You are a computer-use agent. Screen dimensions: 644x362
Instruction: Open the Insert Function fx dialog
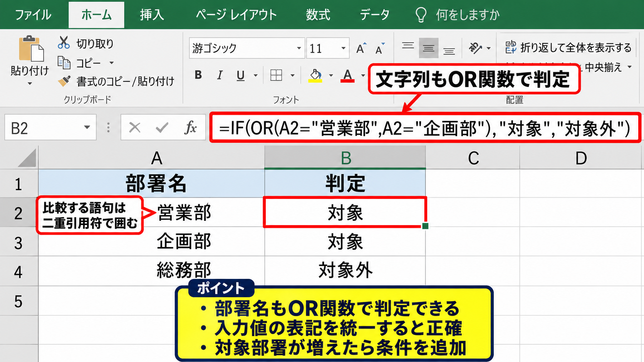[x=191, y=127]
